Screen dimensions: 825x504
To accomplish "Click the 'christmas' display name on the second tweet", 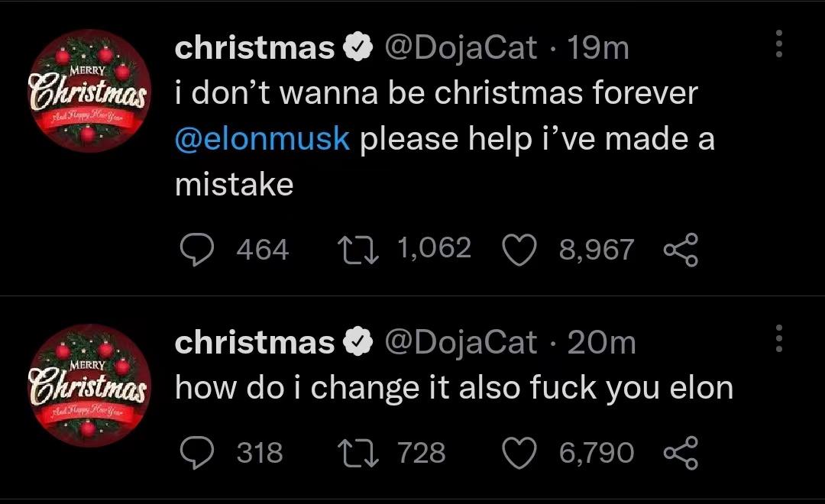I will click(254, 342).
